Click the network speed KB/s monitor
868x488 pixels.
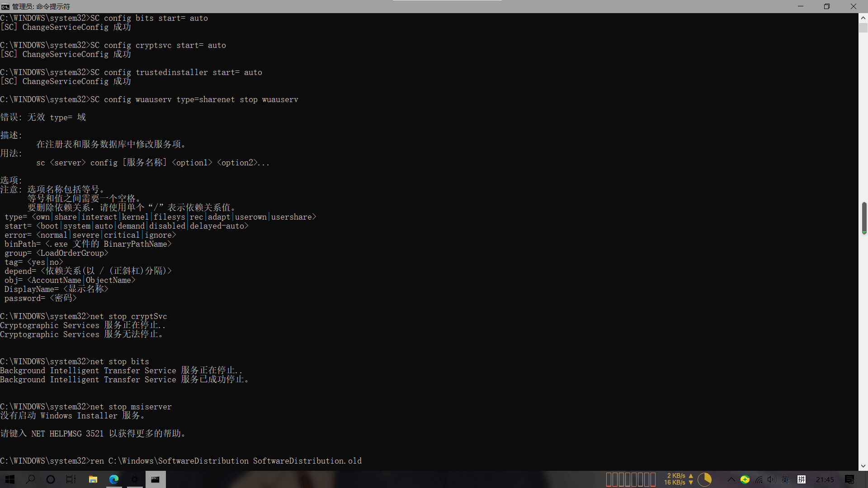click(x=678, y=479)
